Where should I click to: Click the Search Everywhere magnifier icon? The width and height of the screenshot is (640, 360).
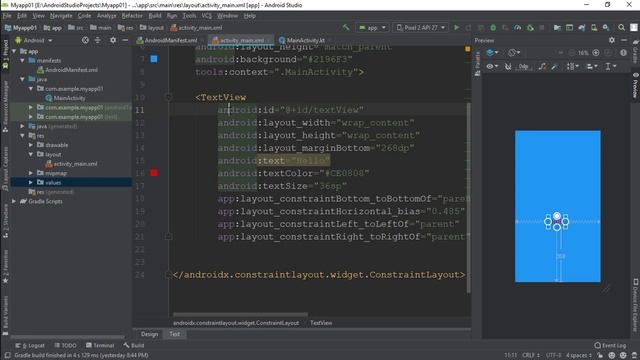[621, 28]
